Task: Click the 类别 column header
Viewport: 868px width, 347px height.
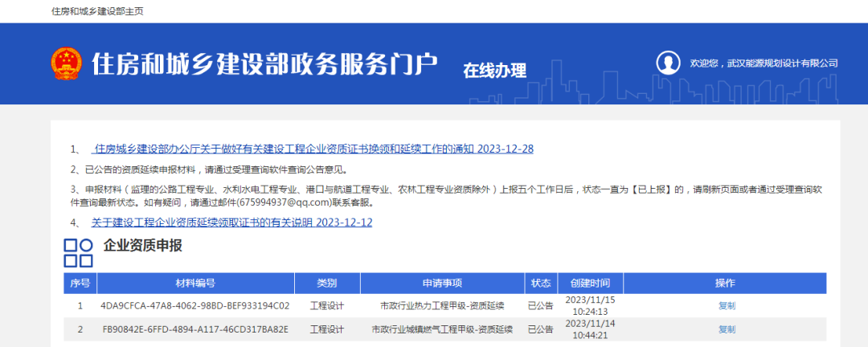Action: [x=327, y=284]
